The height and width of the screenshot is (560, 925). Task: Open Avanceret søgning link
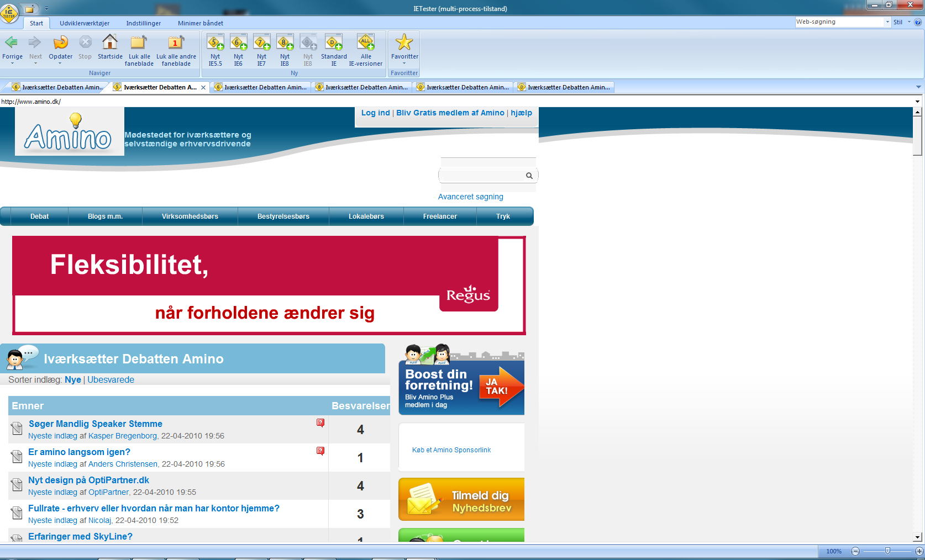point(471,197)
